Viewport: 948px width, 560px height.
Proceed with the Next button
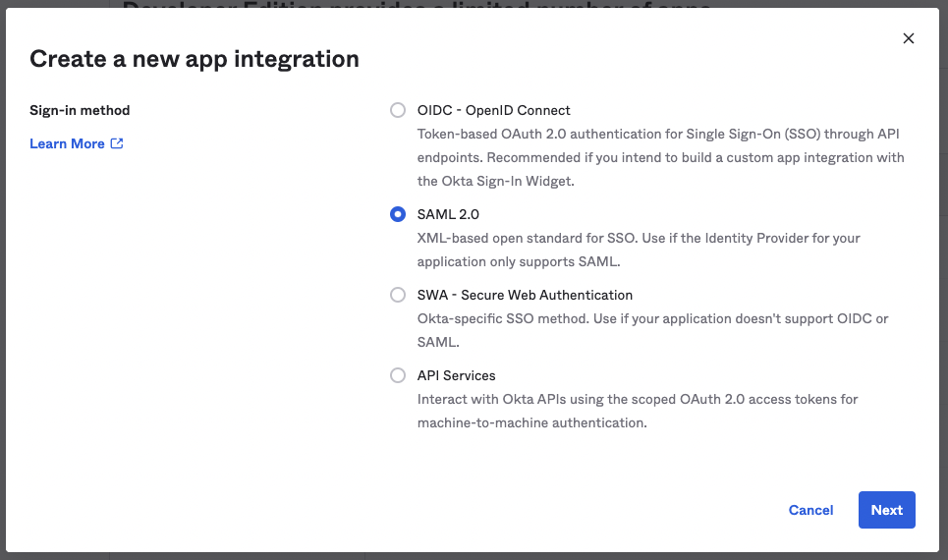pyautogui.click(x=886, y=510)
